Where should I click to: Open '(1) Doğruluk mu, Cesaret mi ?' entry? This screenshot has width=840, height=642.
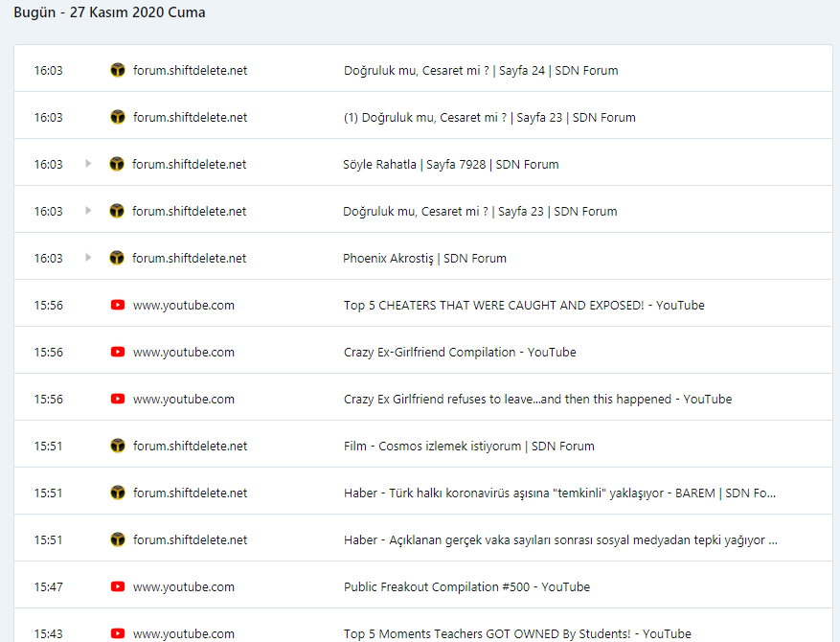(489, 117)
